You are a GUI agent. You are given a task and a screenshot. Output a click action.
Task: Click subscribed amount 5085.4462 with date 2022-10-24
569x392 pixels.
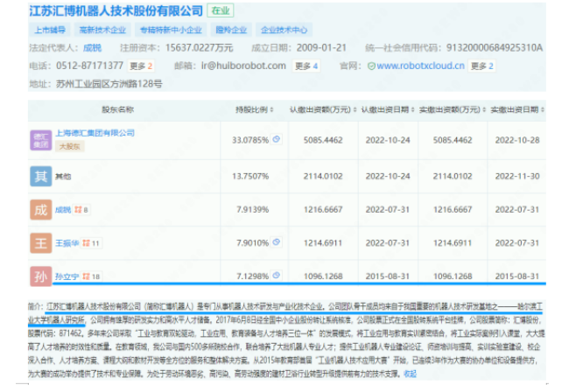tap(323, 140)
